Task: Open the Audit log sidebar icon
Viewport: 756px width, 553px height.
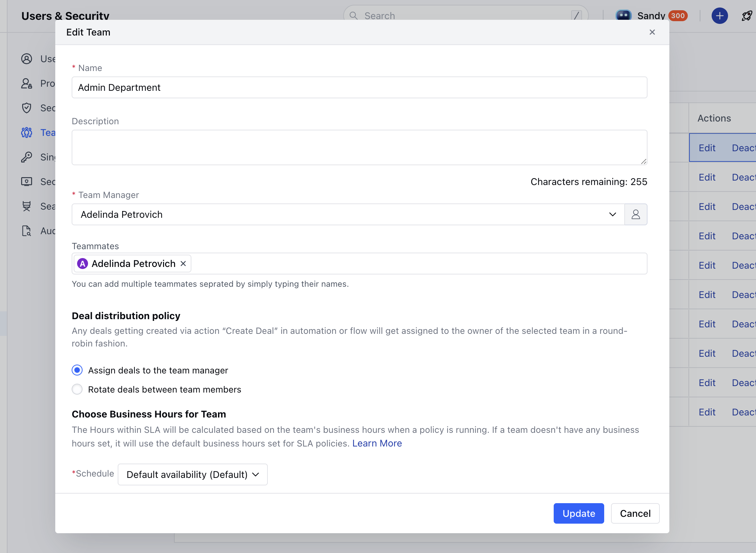Action: pos(27,231)
